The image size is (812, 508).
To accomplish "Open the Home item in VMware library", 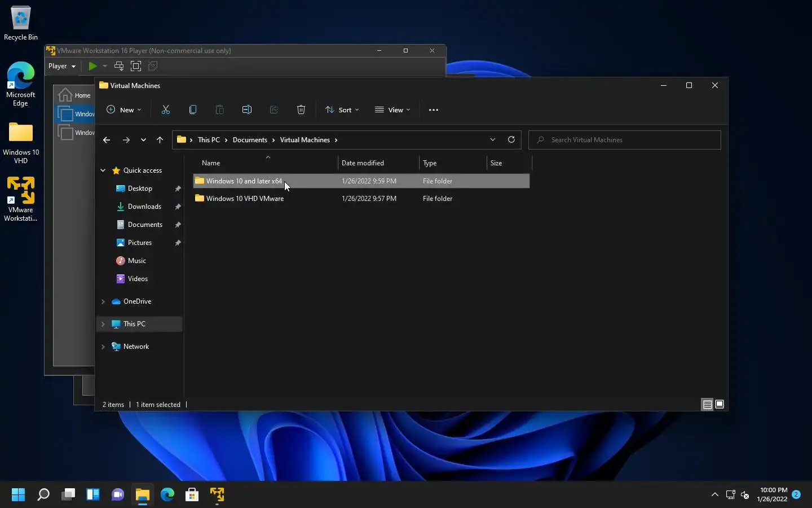I will click(75, 95).
